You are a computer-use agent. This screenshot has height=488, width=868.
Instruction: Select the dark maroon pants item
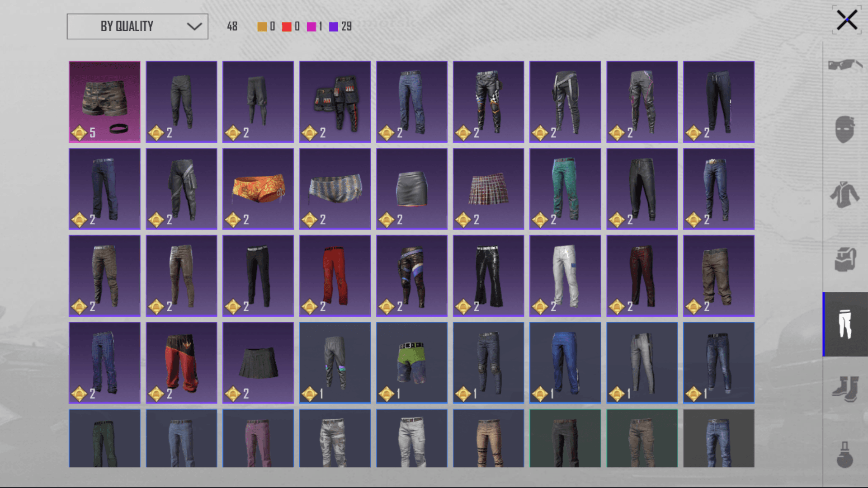[x=642, y=276]
